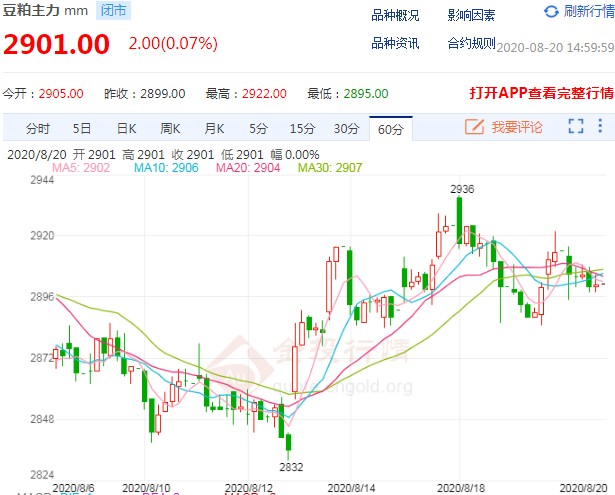Open the 合约规则 link
615x495 pixels.
tap(471, 43)
